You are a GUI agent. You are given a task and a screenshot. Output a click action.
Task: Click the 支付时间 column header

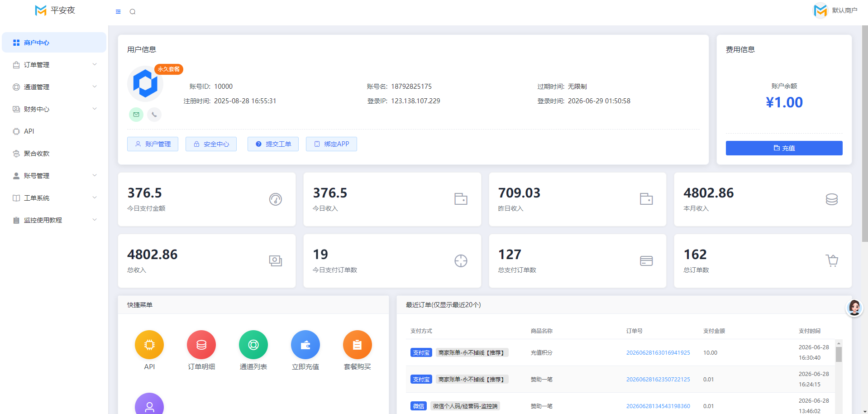click(809, 331)
